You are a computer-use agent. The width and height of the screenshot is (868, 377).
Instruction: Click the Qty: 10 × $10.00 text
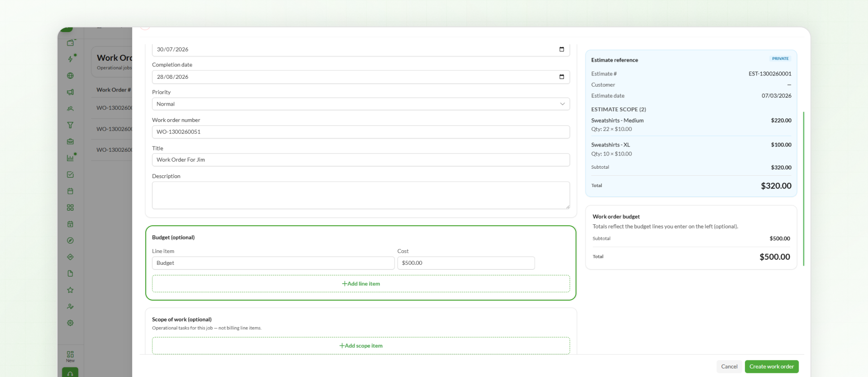(x=611, y=154)
